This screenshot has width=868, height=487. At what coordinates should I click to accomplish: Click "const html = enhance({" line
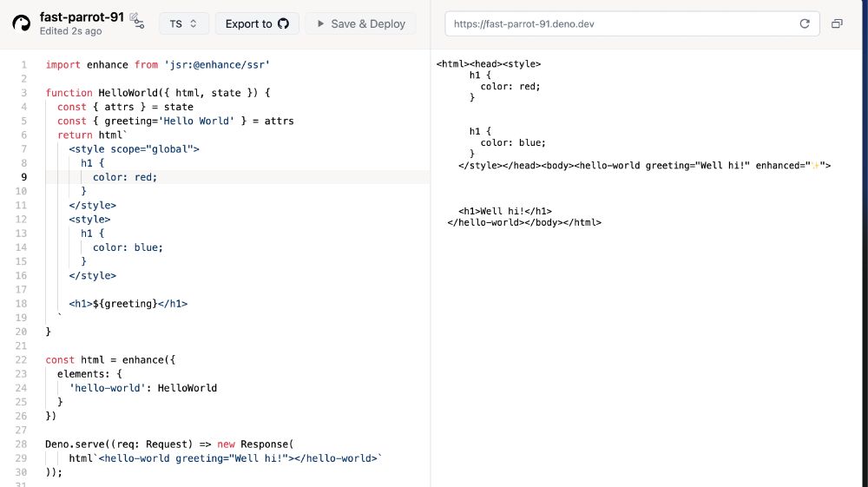(110, 359)
